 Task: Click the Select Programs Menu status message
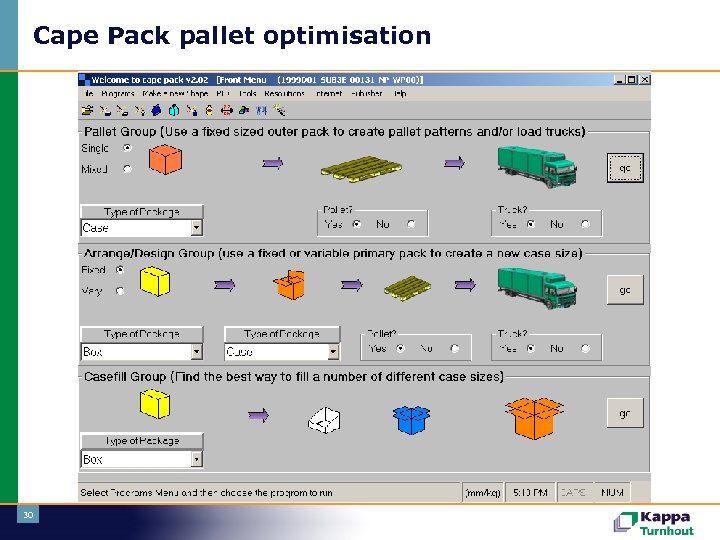pyautogui.click(x=207, y=493)
